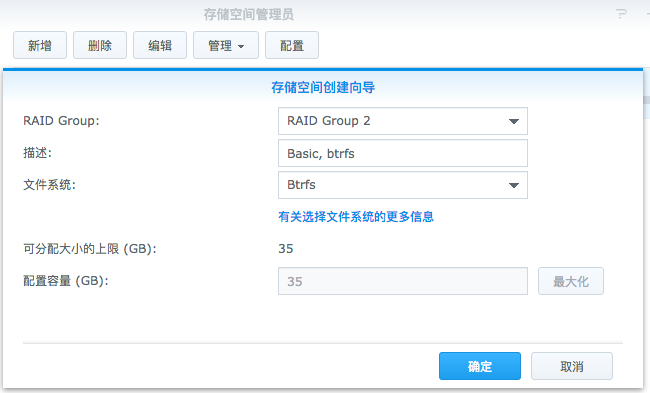Click the 配置 toolbar button
This screenshot has width=650, height=393.
point(292,45)
